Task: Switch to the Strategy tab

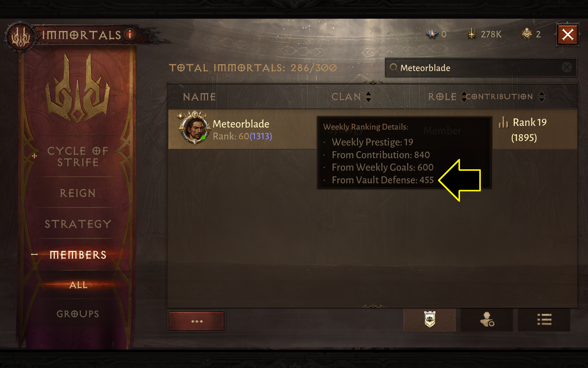Action: pos(77,224)
